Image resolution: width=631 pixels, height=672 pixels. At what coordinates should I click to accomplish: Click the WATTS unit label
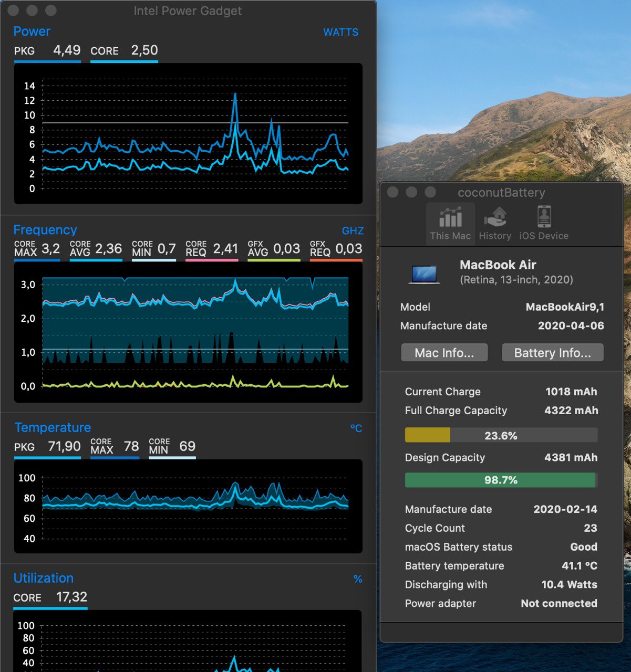(x=341, y=33)
